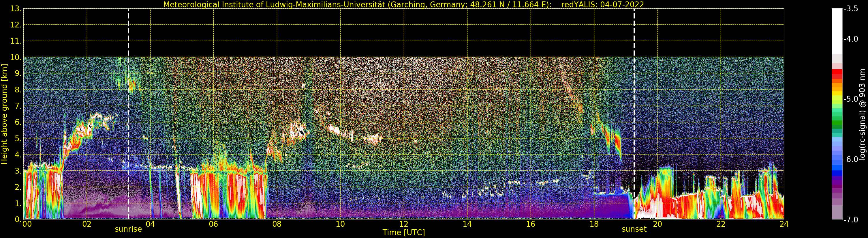This screenshot has width=868, height=238.
Task: Click the white top of the colorbar
Action: pyautogui.click(x=837, y=31)
